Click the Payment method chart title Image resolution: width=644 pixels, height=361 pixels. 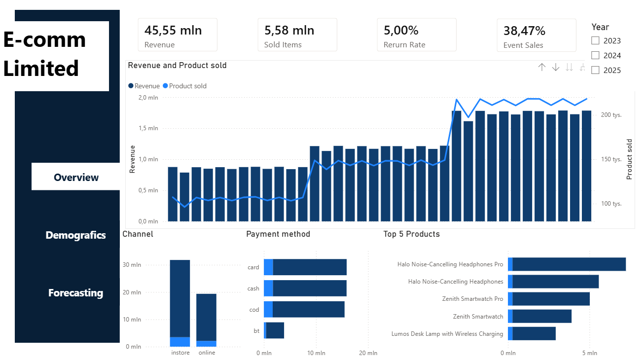278,234
